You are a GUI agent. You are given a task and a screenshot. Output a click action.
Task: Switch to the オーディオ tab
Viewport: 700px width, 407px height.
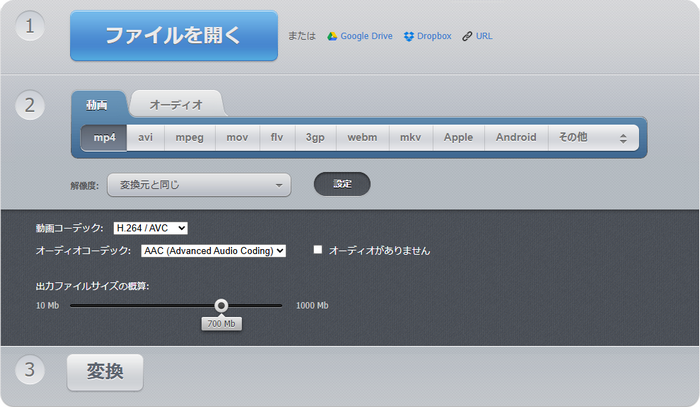[x=176, y=104]
